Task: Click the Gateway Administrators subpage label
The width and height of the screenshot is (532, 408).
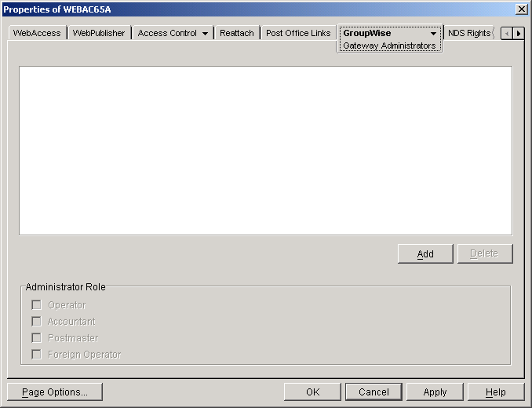Action: [389, 46]
